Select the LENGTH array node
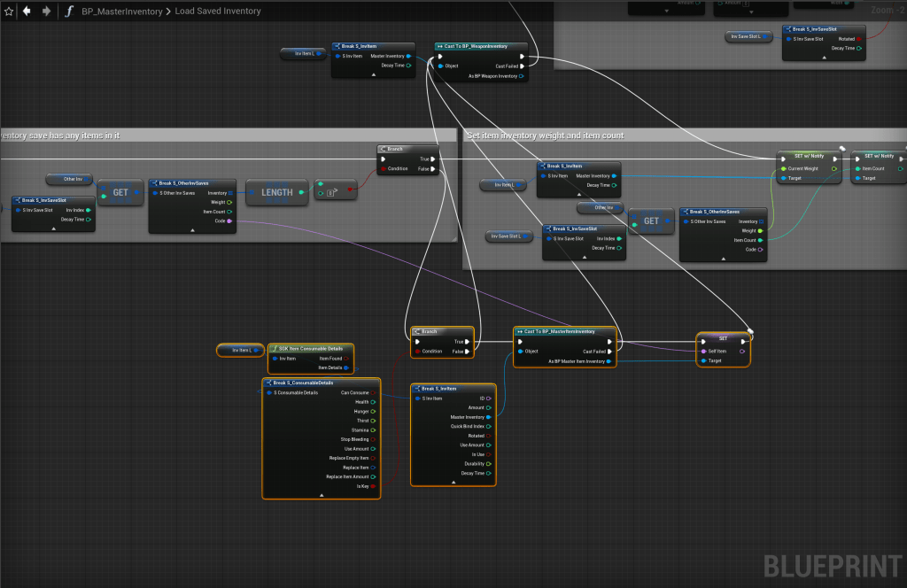 (276, 192)
